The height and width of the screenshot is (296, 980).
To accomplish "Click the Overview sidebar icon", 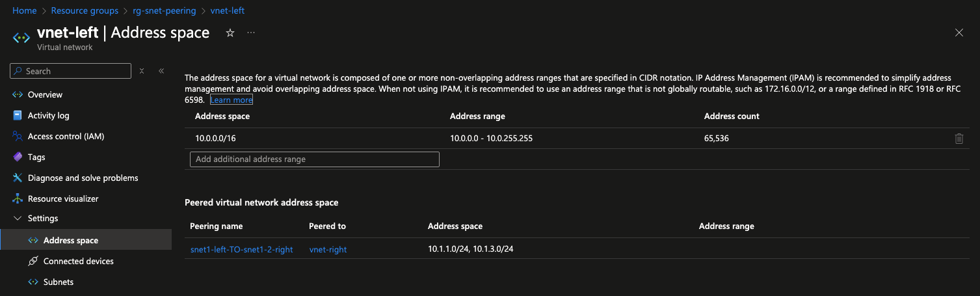I will click(18, 95).
